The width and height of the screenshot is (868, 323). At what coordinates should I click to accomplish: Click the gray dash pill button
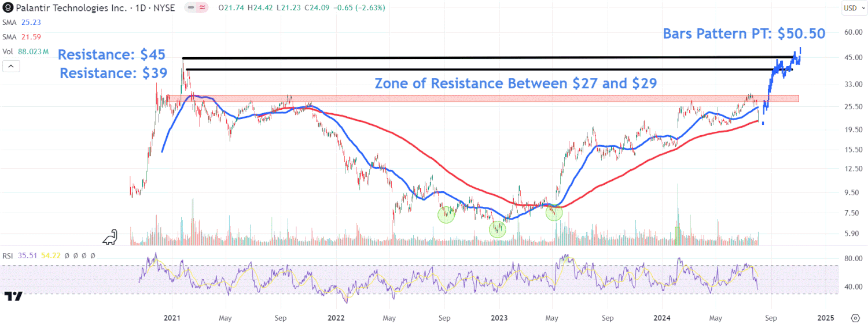190,8
